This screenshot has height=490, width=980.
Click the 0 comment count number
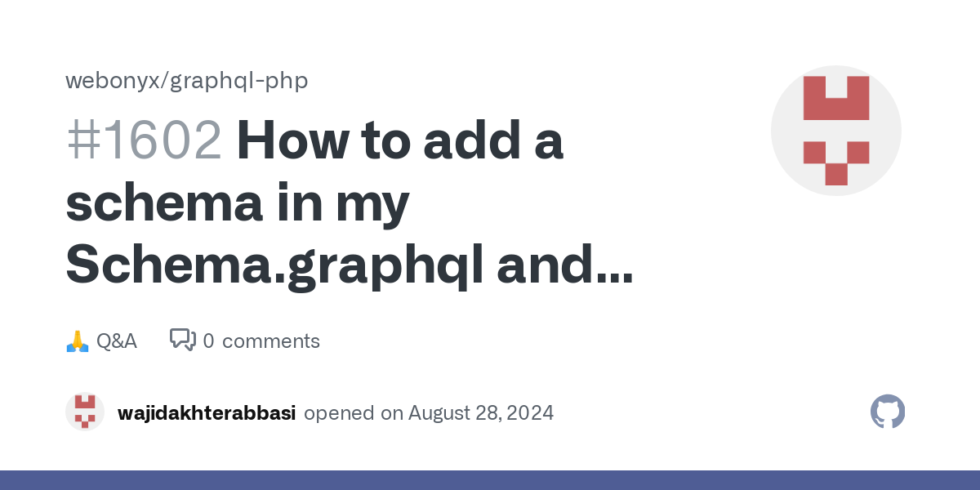(x=208, y=341)
